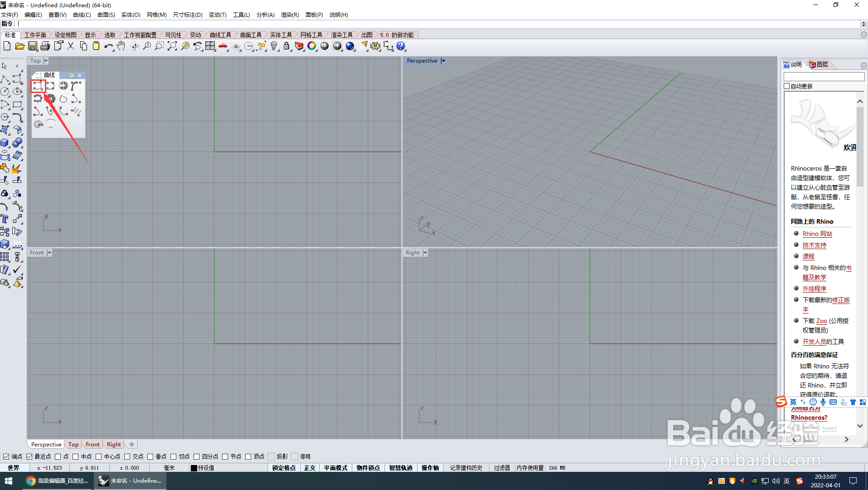The height and width of the screenshot is (490, 868).
Task: Click the Zoom window icon
Action: point(160,46)
